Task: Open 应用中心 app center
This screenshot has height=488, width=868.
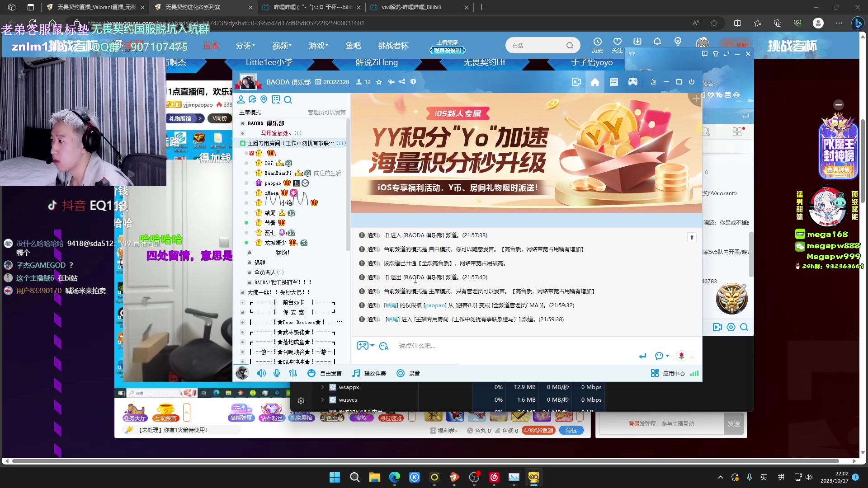Action: click(x=668, y=373)
